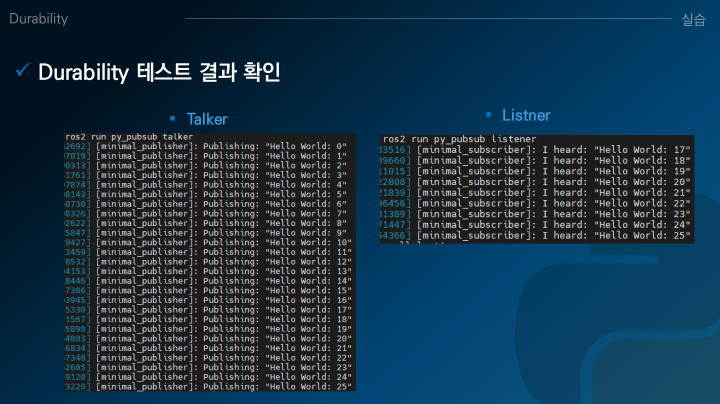The height and width of the screenshot is (404, 720).
Task: Click talker line 'Hello World: 3'
Action: [206, 175]
